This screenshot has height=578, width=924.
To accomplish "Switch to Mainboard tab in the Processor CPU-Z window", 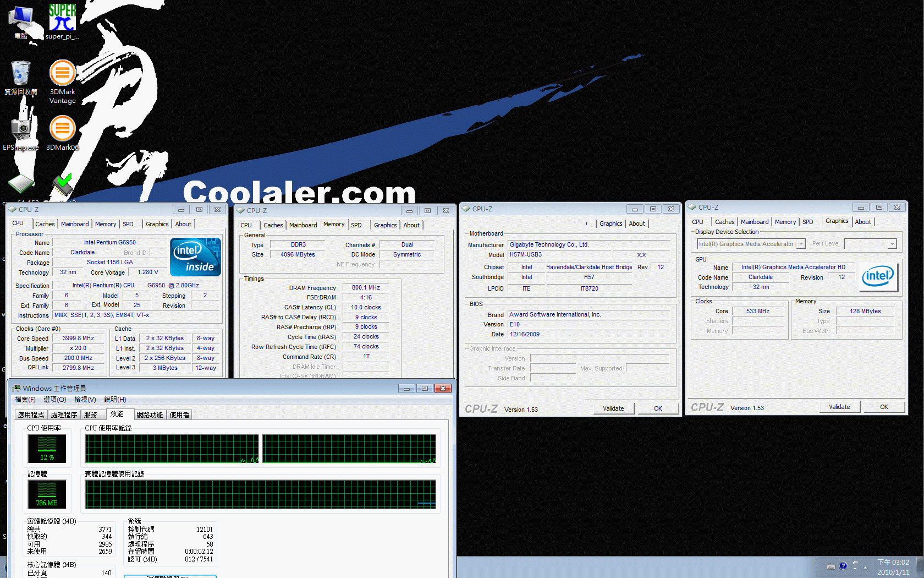I will (x=75, y=224).
